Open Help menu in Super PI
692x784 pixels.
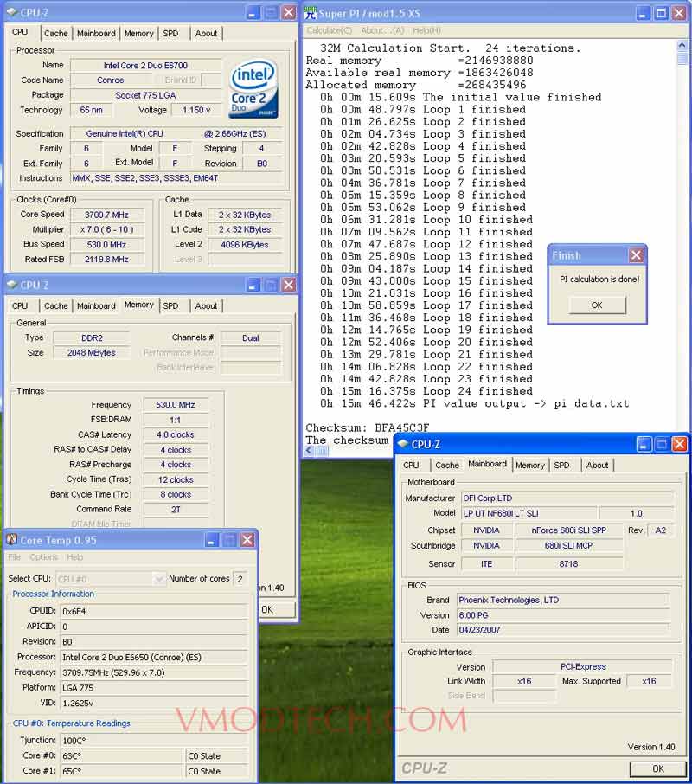pos(426,30)
